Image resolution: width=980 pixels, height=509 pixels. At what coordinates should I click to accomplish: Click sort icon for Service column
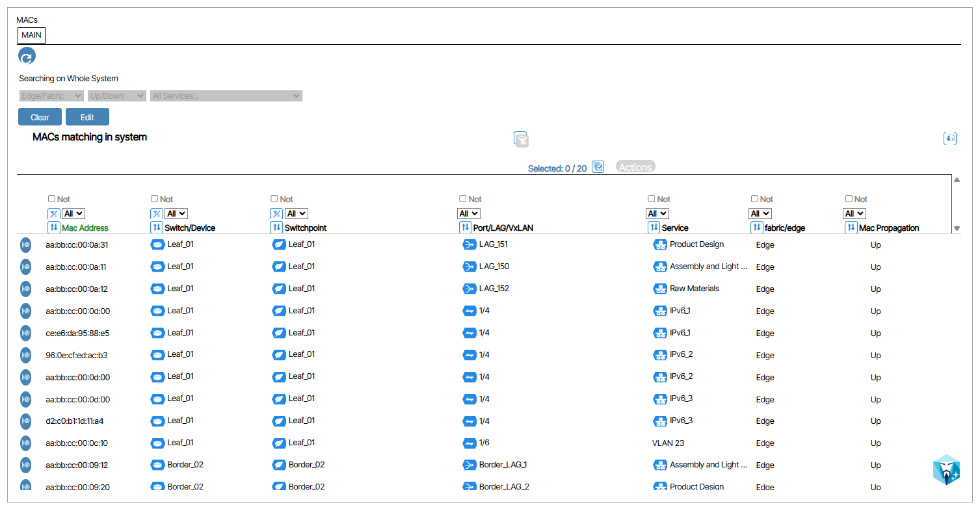coord(654,228)
